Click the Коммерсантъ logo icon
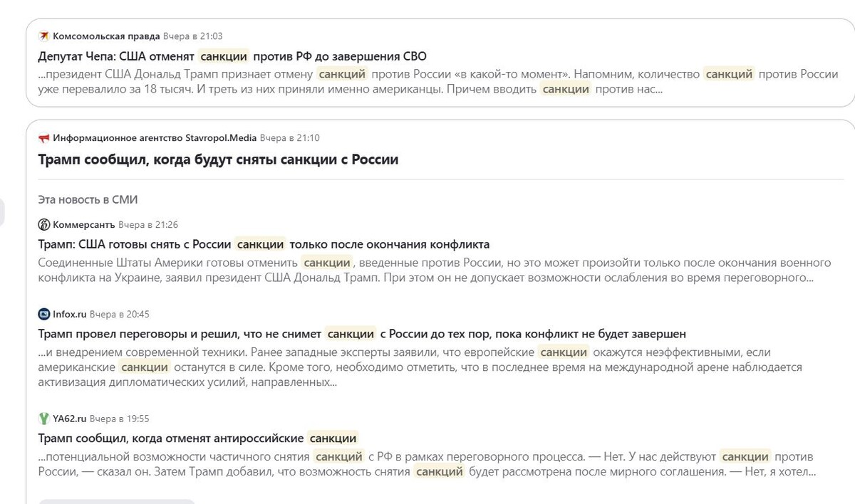Screen dimensions: 855x504 (x=44, y=224)
